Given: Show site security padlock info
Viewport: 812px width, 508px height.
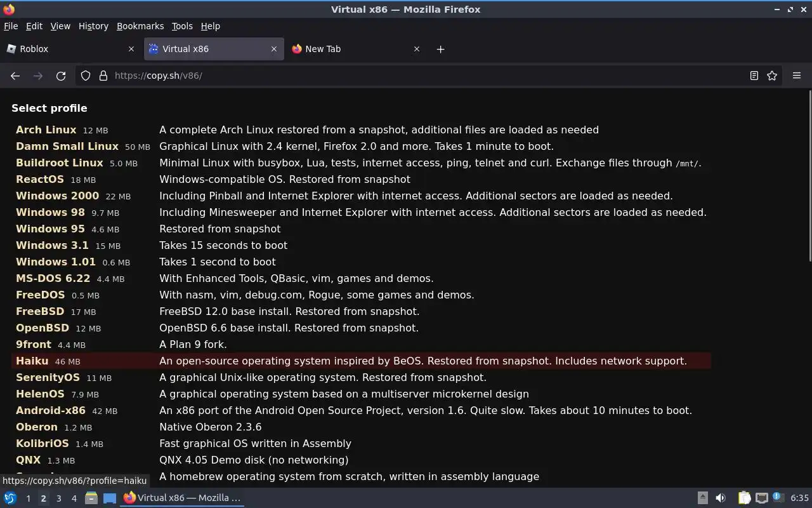Looking at the screenshot, I should 103,76.
